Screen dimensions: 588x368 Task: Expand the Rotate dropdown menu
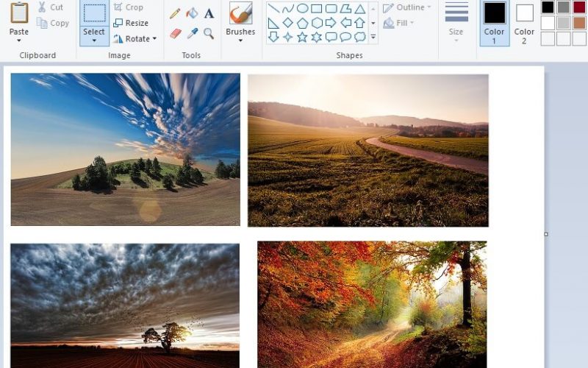tap(154, 39)
